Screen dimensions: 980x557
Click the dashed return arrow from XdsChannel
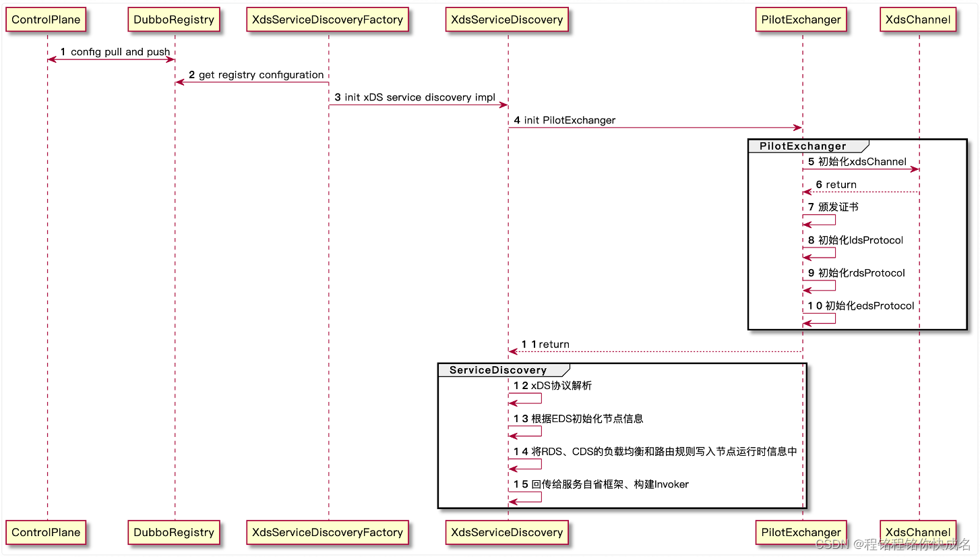861,192
